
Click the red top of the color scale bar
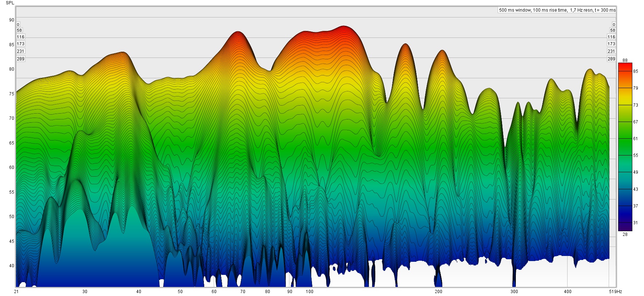coord(625,67)
